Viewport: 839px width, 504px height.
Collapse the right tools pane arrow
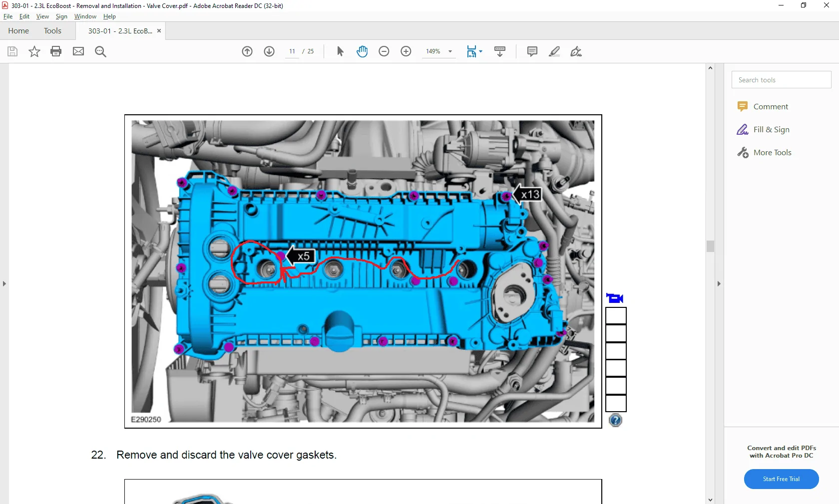719,283
